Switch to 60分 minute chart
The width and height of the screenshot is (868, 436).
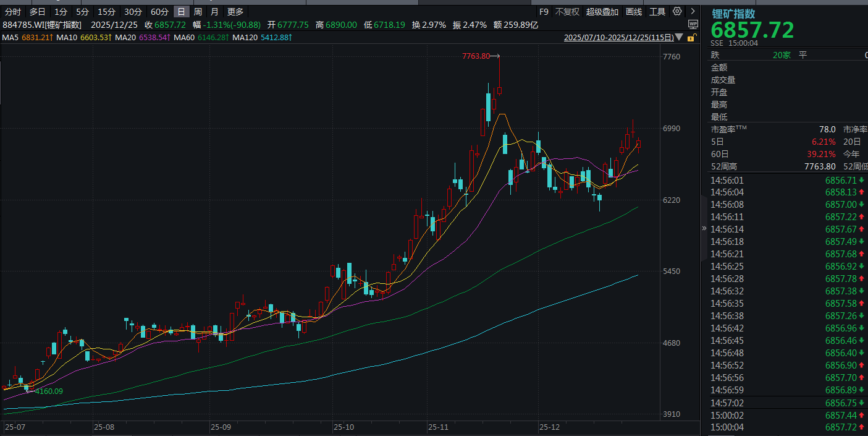pos(159,12)
